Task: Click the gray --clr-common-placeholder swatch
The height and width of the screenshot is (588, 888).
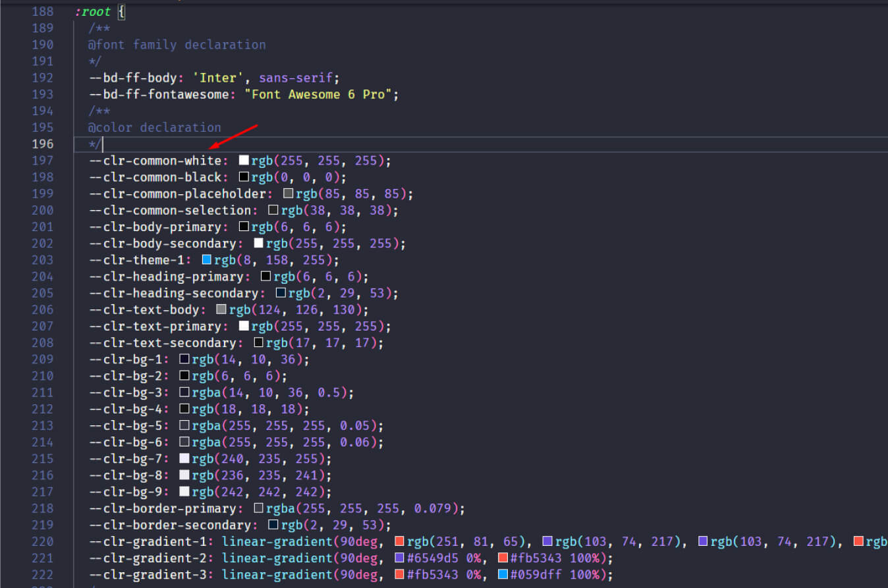Action: click(288, 194)
